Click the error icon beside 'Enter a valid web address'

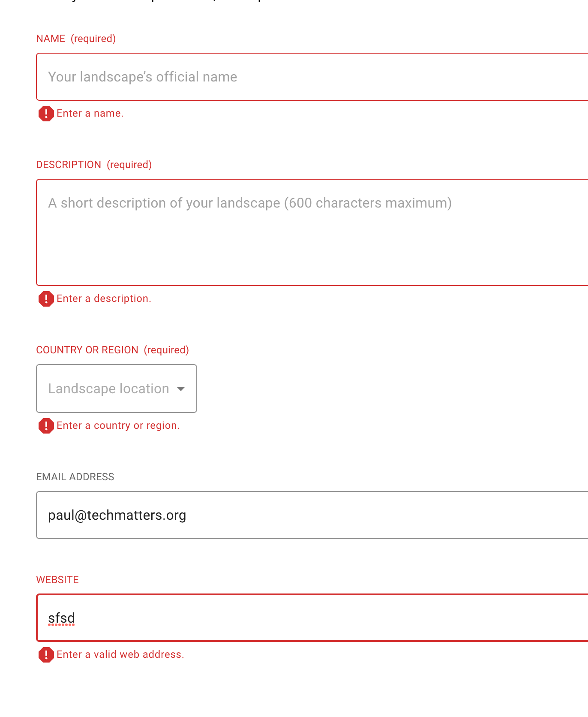pyautogui.click(x=46, y=655)
